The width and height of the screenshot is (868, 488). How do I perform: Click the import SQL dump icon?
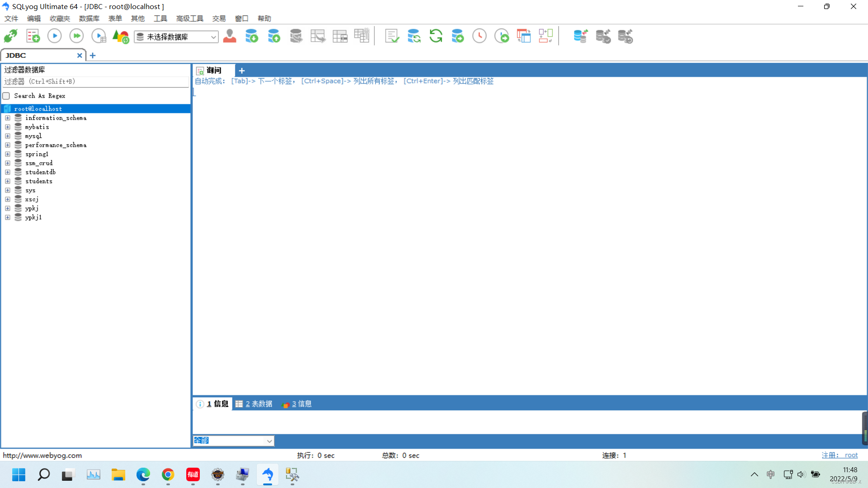coord(274,36)
